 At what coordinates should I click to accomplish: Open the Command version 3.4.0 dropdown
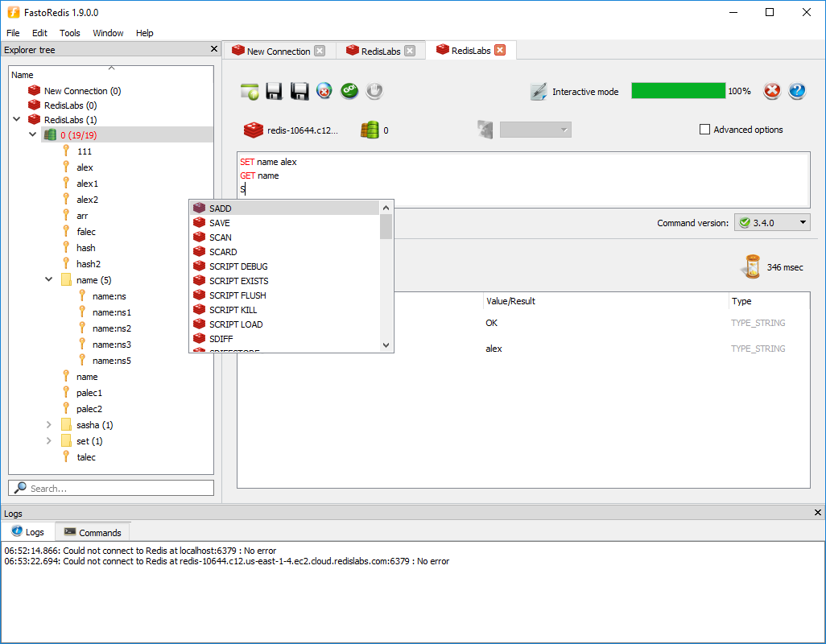point(772,223)
